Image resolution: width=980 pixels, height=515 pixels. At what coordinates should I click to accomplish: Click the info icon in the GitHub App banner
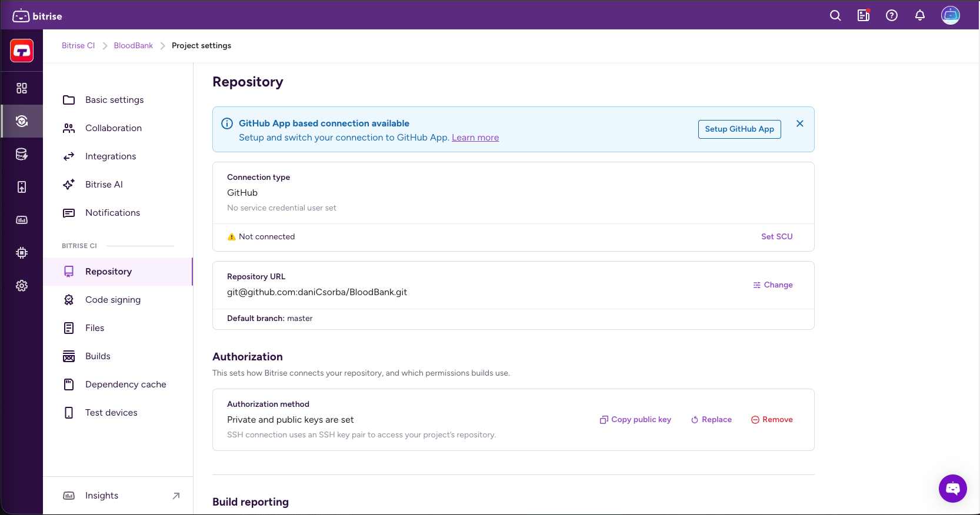coord(226,123)
